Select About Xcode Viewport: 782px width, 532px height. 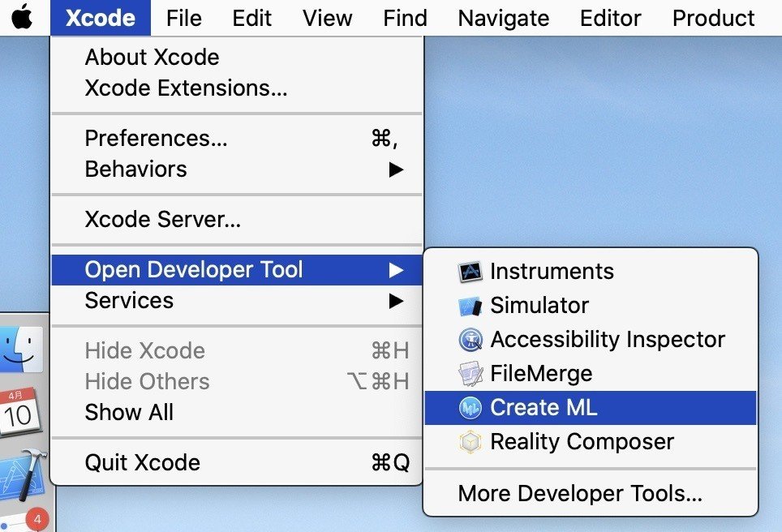[152, 58]
